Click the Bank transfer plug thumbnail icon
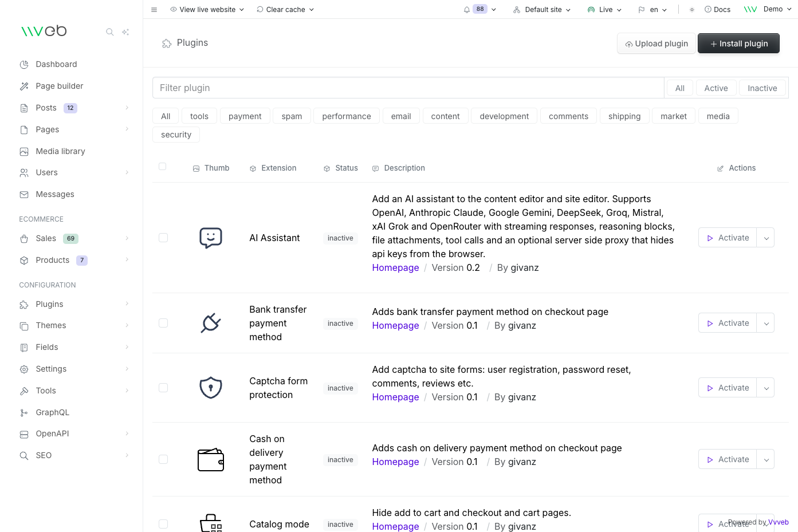The image size is (798, 532). [211, 323]
